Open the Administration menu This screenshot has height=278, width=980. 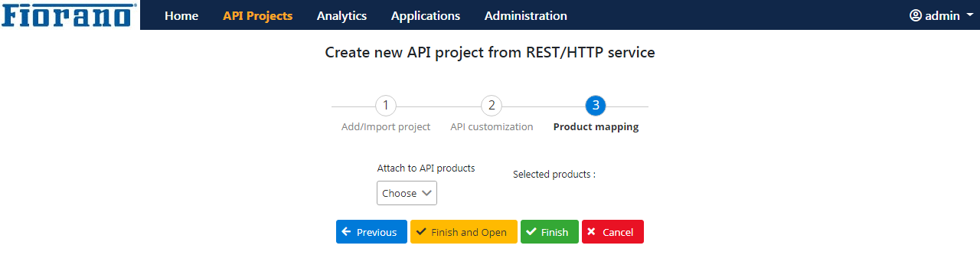526,15
